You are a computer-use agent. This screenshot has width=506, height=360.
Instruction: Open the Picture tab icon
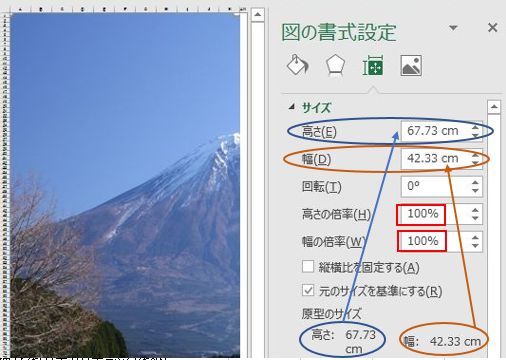pos(411,65)
